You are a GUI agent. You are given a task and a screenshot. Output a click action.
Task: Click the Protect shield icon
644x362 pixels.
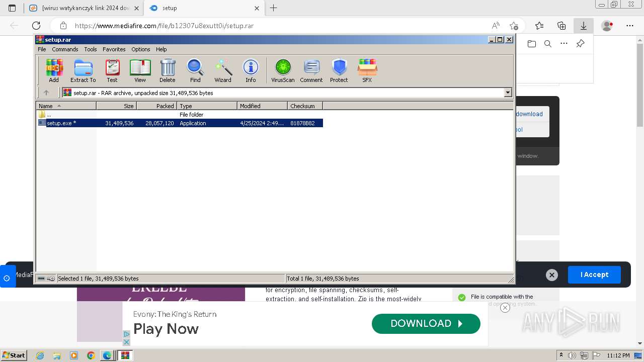coord(339,70)
